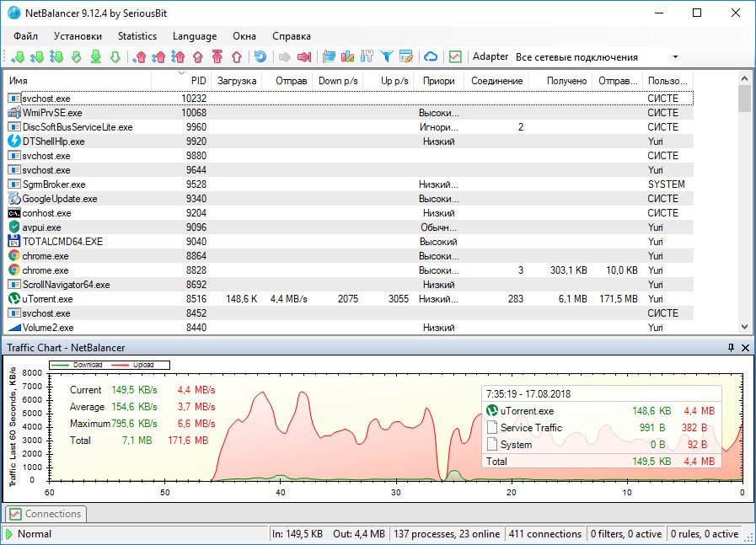The height and width of the screenshot is (545, 756).
Task: Open the Файл menu
Action: click(x=25, y=36)
